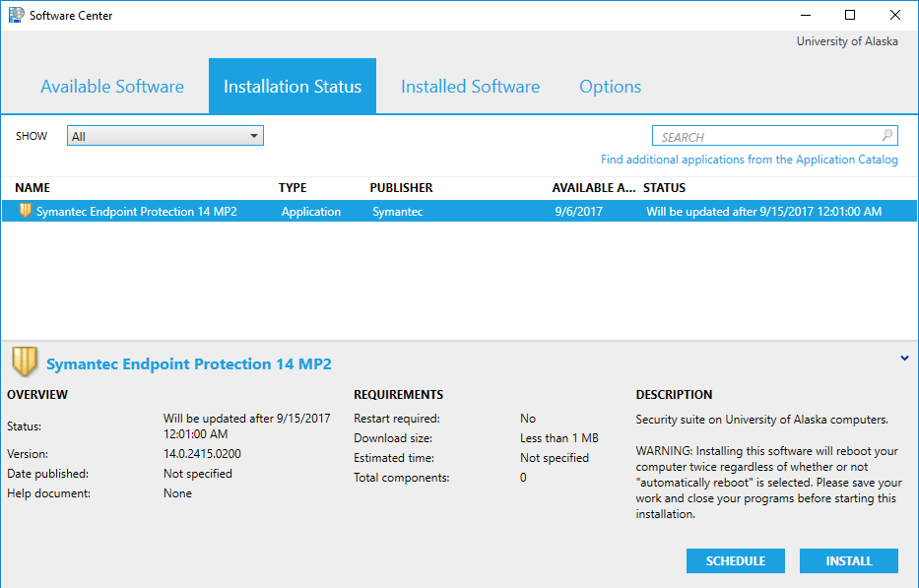Viewport: 919px width, 588px height.
Task: Select the Symantec Endpoint Protection 14 MP2 row
Action: [136, 212]
